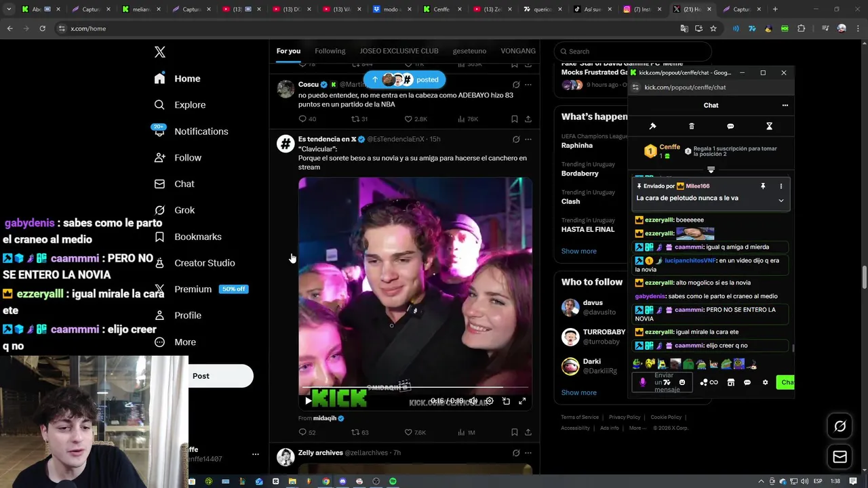The width and height of the screenshot is (868, 488).
Task: Collapse the Kick leaderboard handle
Action: pos(711,169)
